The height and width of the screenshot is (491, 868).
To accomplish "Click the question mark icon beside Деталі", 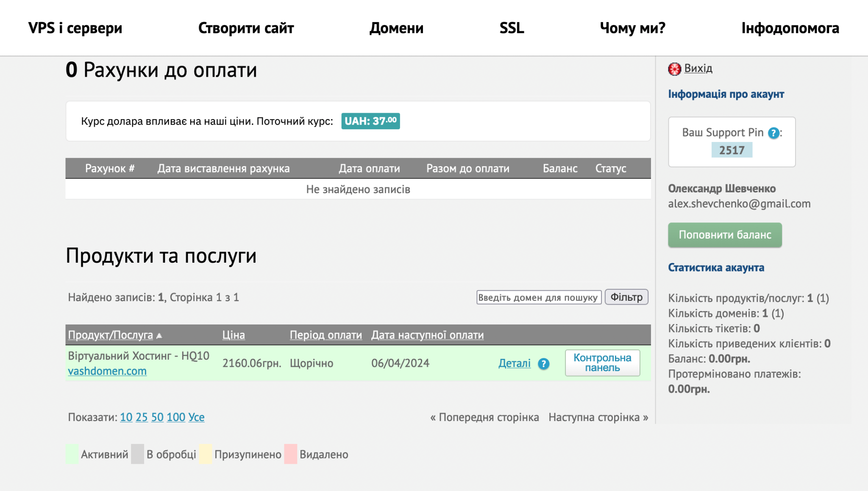I will click(x=544, y=363).
